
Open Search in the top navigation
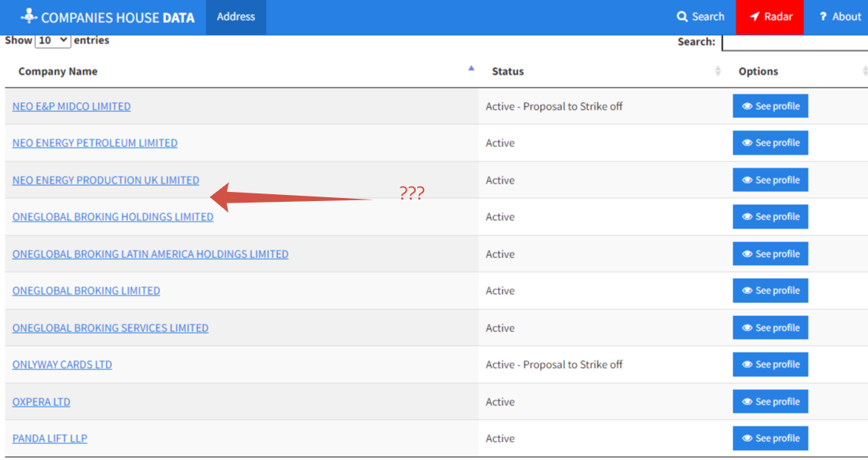[x=700, y=18]
